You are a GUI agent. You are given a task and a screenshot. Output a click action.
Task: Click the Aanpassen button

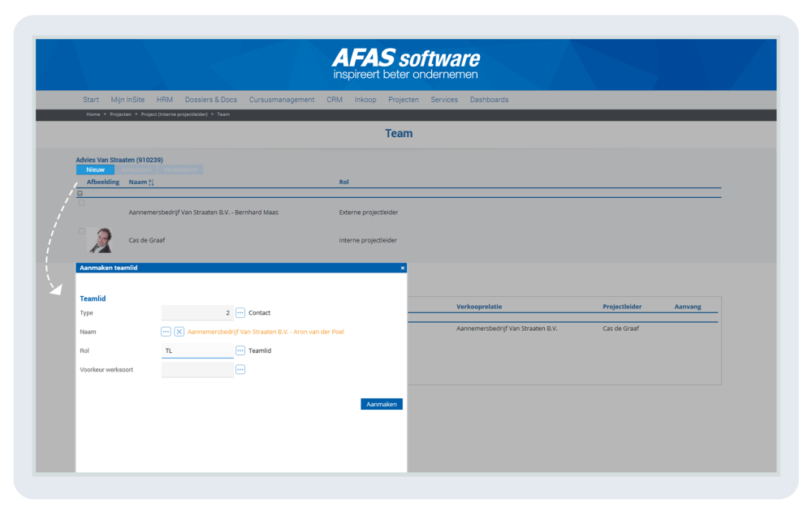(x=136, y=170)
